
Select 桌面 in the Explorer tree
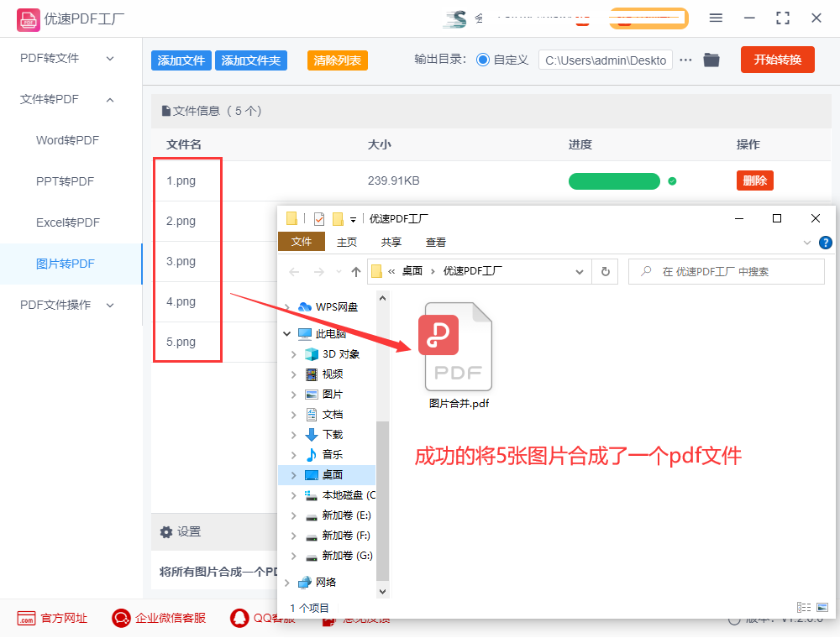pyautogui.click(x=327, y=475)
